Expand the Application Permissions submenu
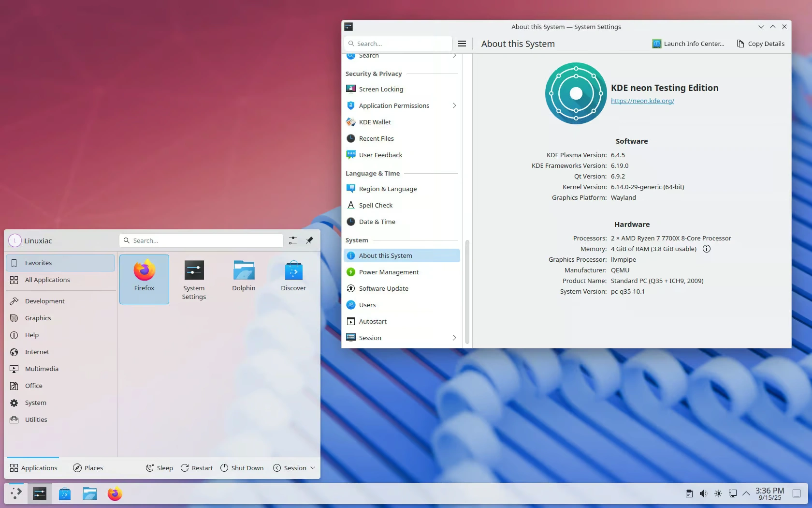 point(454,105)
